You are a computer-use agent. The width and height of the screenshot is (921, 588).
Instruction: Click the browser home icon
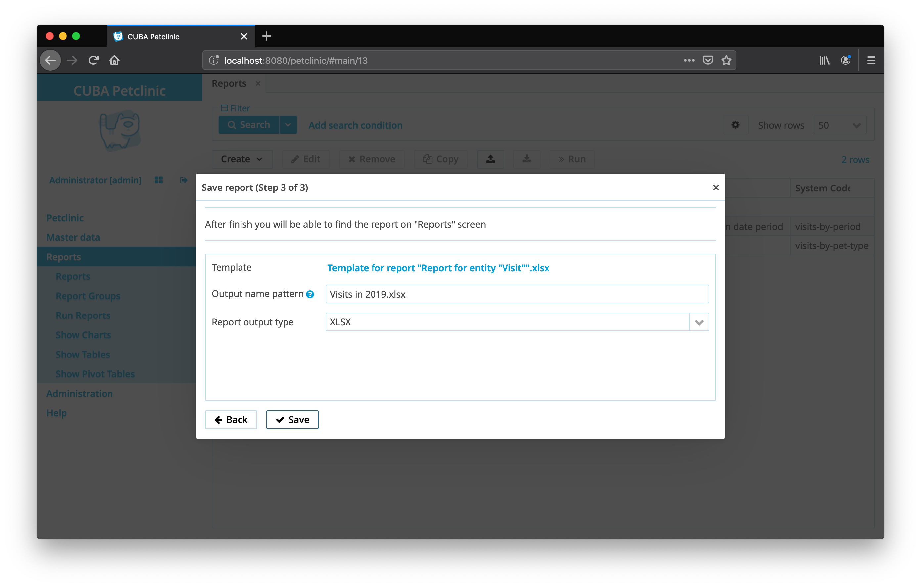coord(114,61)
